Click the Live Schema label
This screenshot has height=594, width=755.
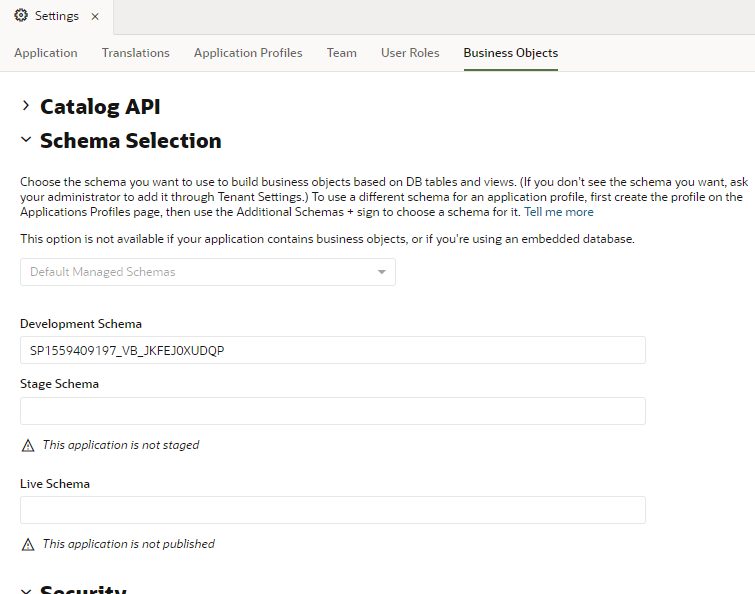55,484
